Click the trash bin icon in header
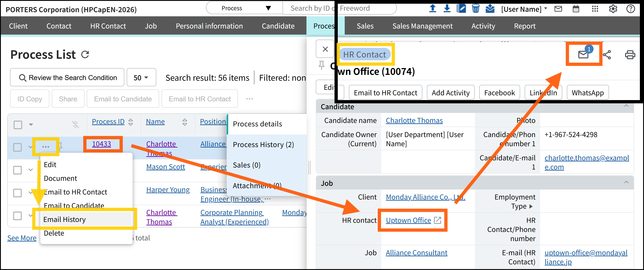 coord(476,8)
